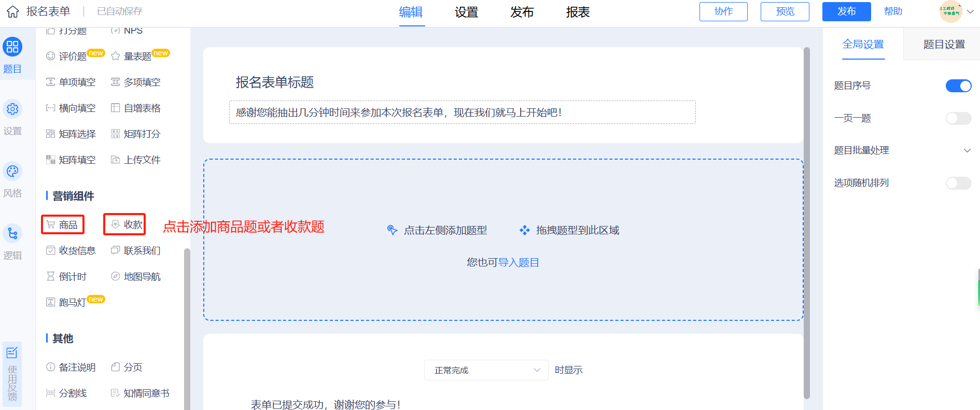Click the 感谢您 welcome description field
The width and height of the screenshot is (980, 410).
point(462,112)
